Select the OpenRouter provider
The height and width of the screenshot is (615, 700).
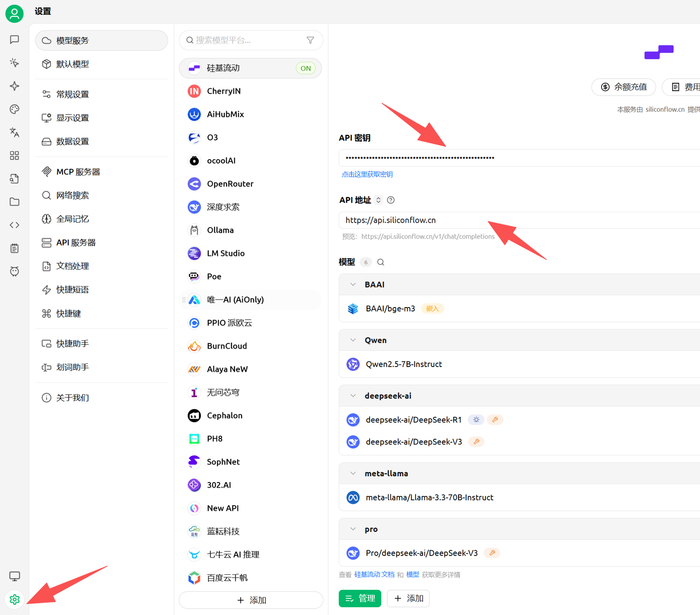tap(230, 184)
